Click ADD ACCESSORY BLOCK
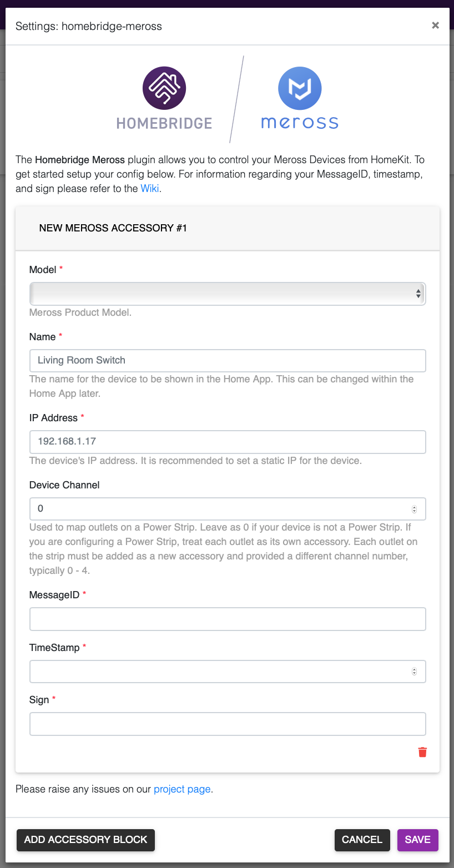This screenshot has height=868, width=454. click(85, 840)
